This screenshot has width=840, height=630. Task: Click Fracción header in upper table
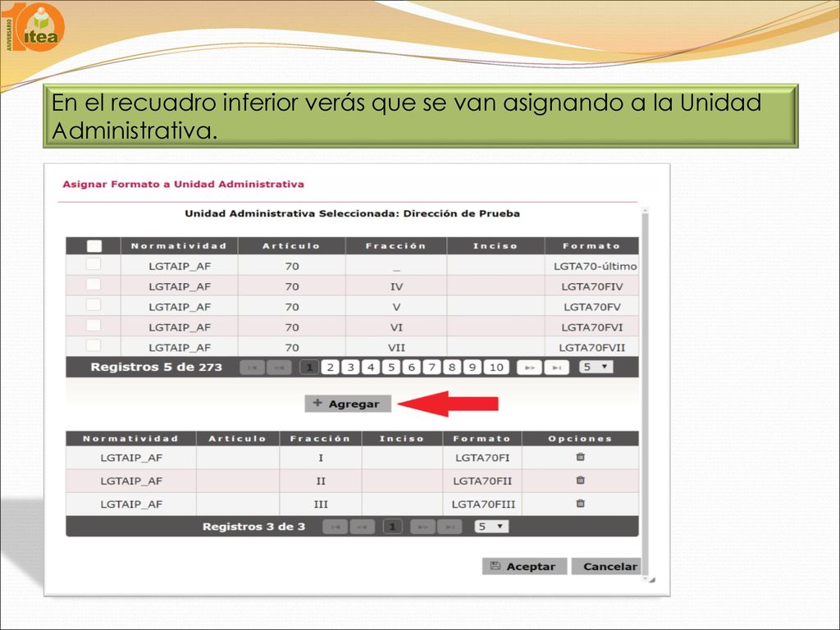(396, 246)
